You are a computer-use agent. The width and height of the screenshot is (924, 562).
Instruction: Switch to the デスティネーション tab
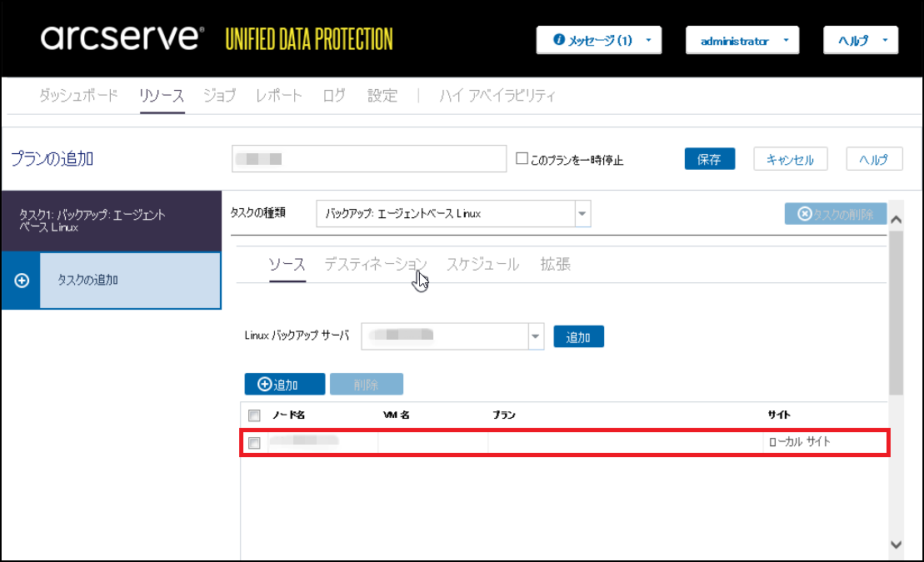[x=375, y=265]
